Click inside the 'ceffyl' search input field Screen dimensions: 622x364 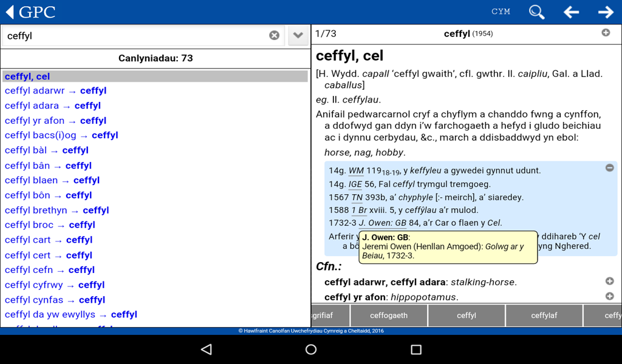point(134,35)
